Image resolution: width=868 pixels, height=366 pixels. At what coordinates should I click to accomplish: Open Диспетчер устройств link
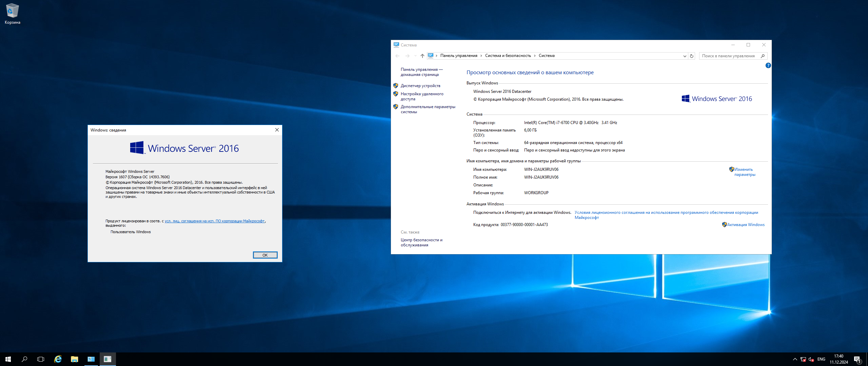[420, 86]
